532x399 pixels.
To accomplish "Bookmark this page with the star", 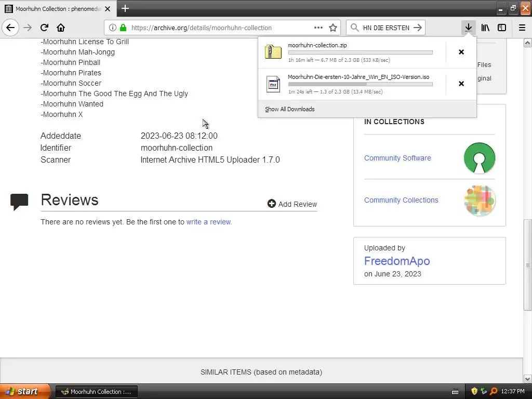I will 333,28.
